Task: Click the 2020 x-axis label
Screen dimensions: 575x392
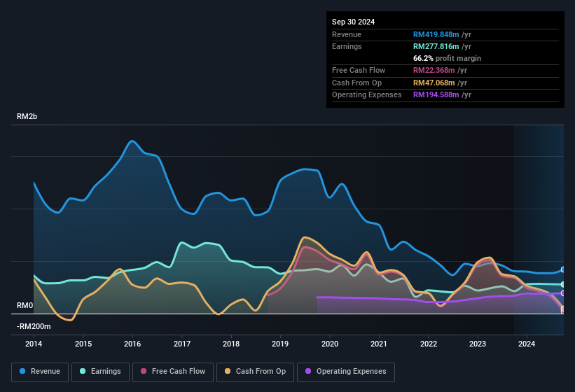Action: (330, 344)
